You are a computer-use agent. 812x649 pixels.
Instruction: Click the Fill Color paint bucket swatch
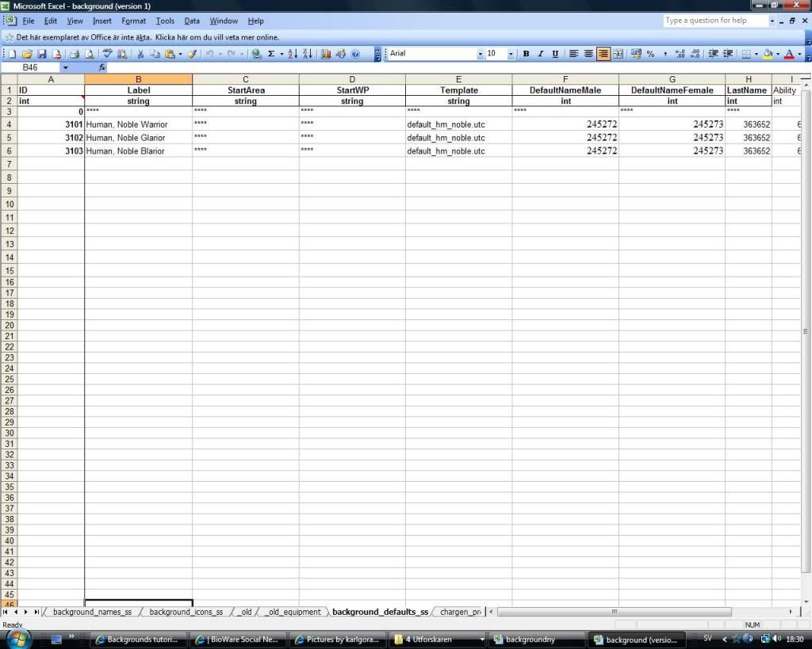pyautogui.click(x=767, y=54)
